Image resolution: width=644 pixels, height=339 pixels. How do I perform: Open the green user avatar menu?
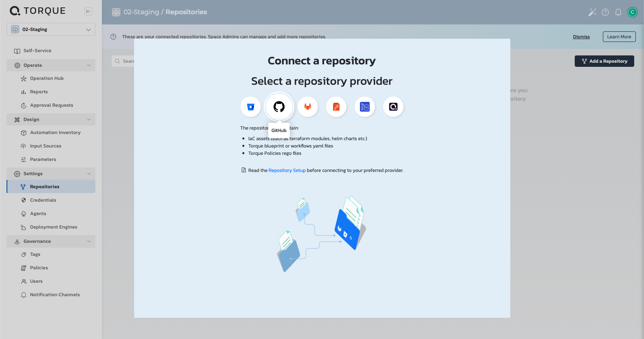tap(633, 12)
